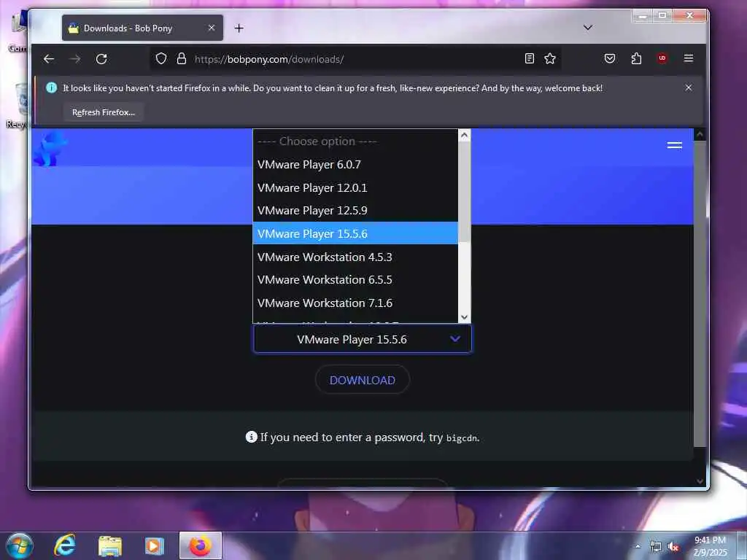Click page scrollbar down arrow

coord(700,481)
